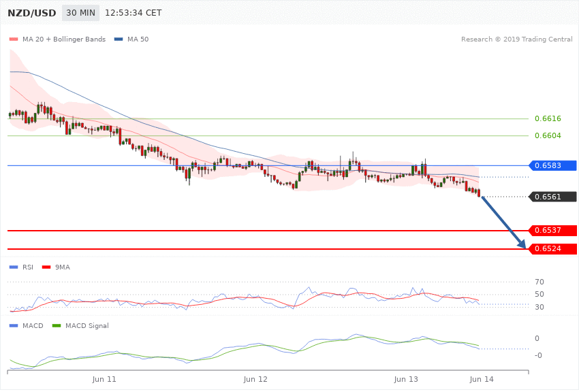Click the NZD/USD pair title
The image size is (579, 392).
[x=32, y=13]
